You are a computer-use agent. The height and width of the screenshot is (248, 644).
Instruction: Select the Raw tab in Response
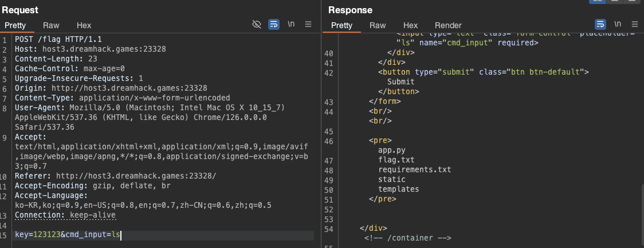[x=378, y=25]
